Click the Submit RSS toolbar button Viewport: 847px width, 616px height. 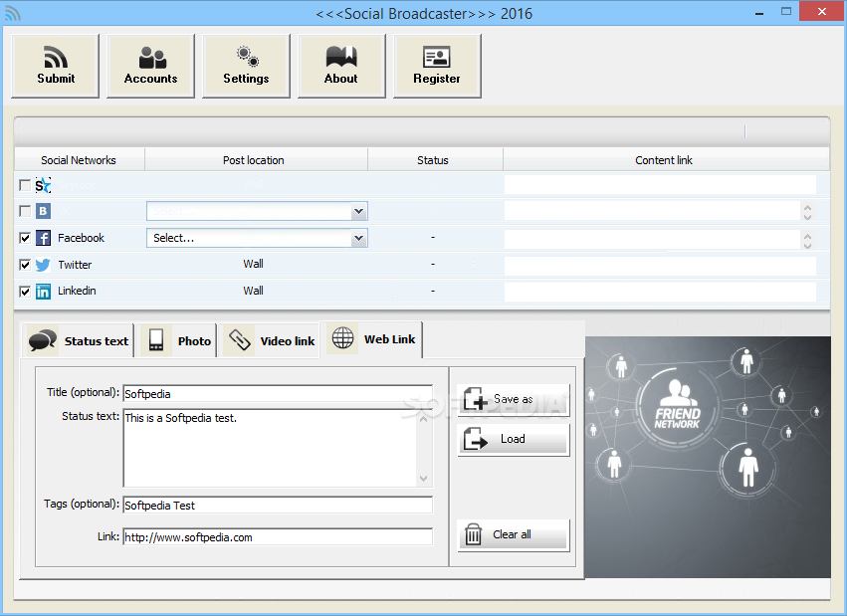(x=55, y=66)
